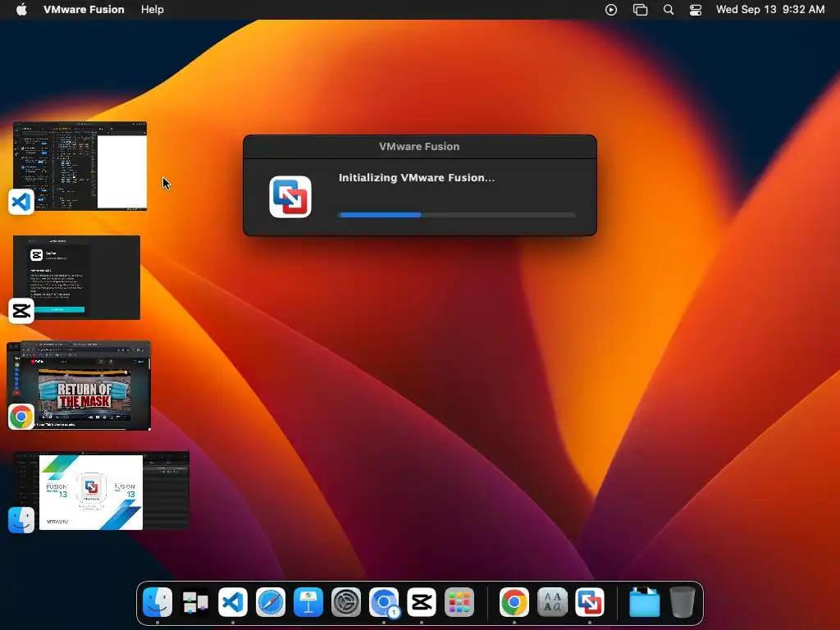Click the initialization progress bar
Screen dimensions: 840x630
pos(458,215)
